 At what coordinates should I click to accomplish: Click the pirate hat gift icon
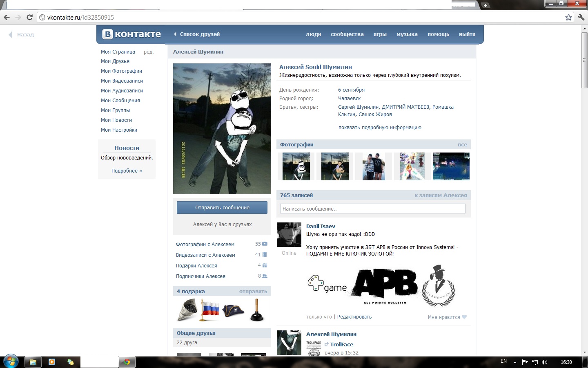[233, 311]
